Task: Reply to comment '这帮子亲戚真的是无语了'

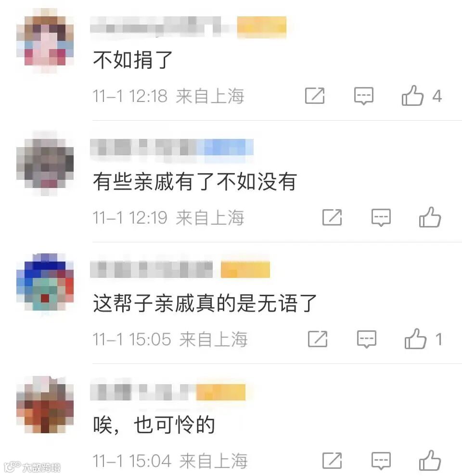Action: (x=367, y=339)
